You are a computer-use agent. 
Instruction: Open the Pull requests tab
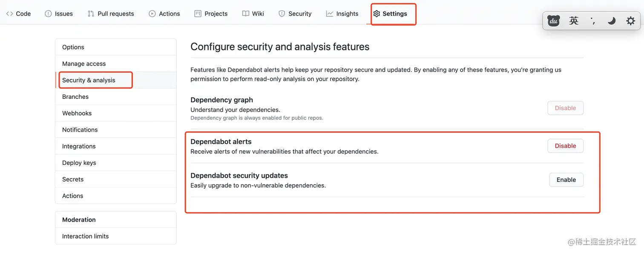(111, 14)
